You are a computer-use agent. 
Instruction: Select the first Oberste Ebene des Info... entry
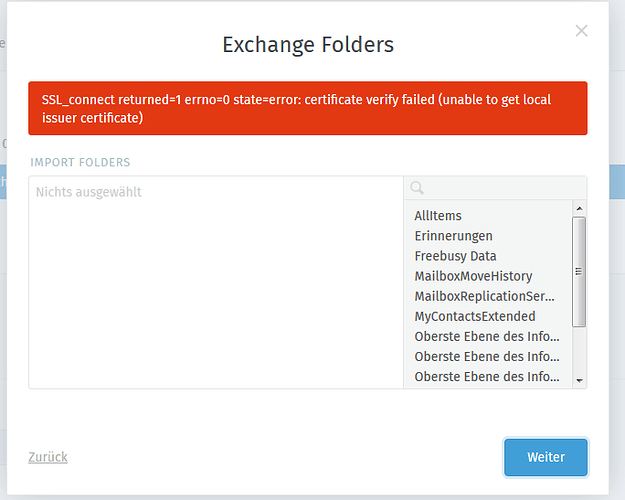coord(487,337)
